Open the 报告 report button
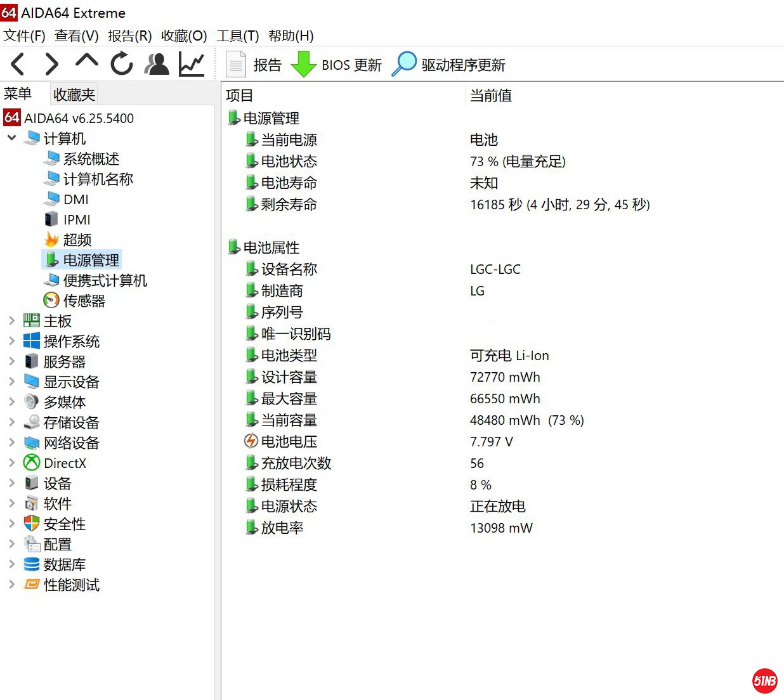The width and height of the screenshot is (784, 700). 254,65
